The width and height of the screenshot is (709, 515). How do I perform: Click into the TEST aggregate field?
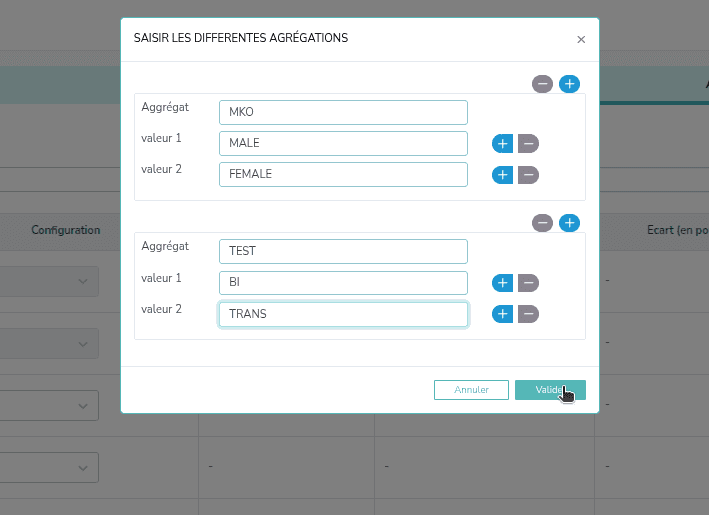coord(343,252)
